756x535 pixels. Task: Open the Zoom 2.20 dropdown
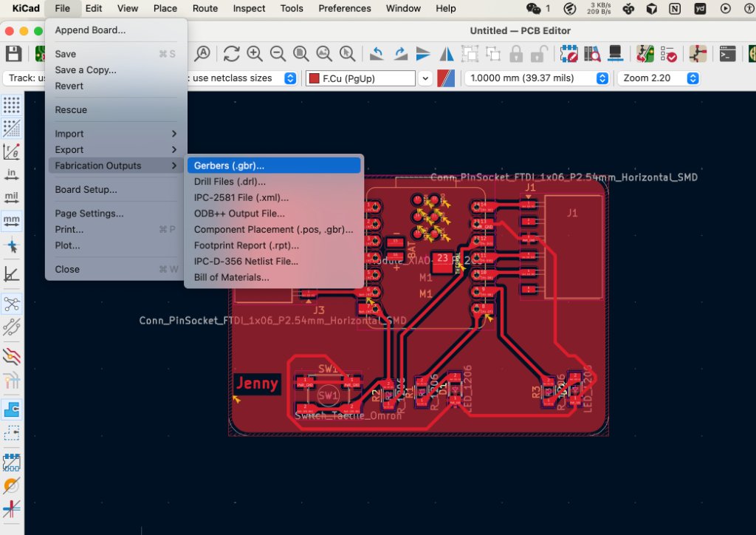coord(659,78)
